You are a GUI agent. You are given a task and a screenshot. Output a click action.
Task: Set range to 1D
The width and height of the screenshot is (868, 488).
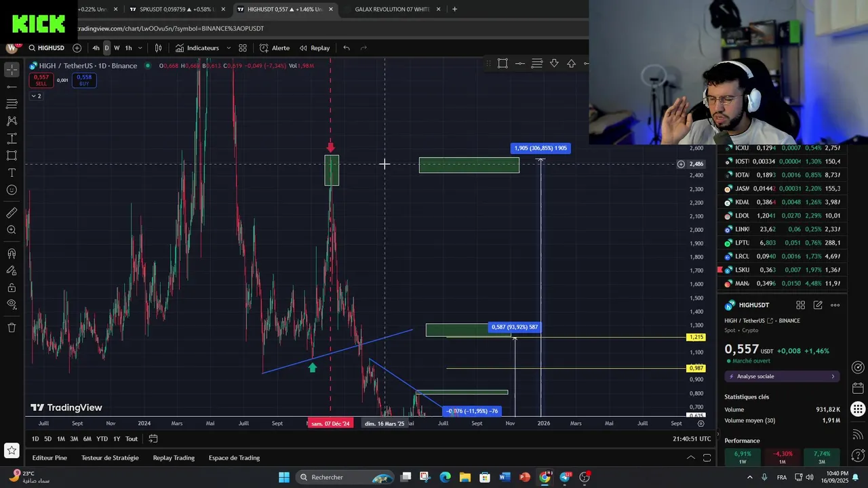(x=35, y=439)
